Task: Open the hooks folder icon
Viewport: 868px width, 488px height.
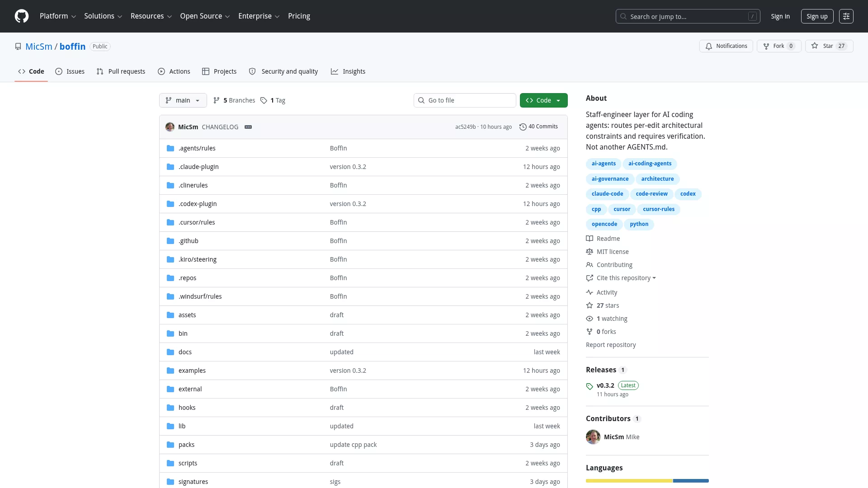Action: point(170,408)
